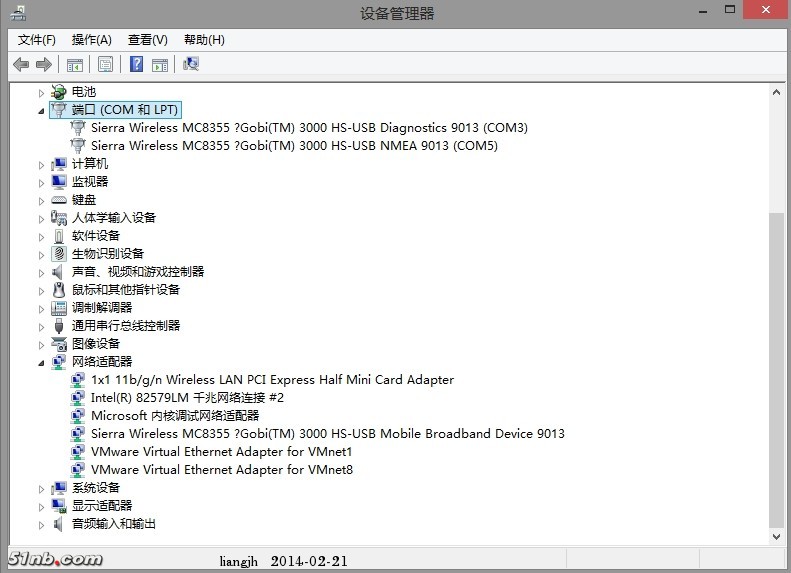Click the vertical scrollbar down arrow
The image size is (791, 573).
(777, 537)
